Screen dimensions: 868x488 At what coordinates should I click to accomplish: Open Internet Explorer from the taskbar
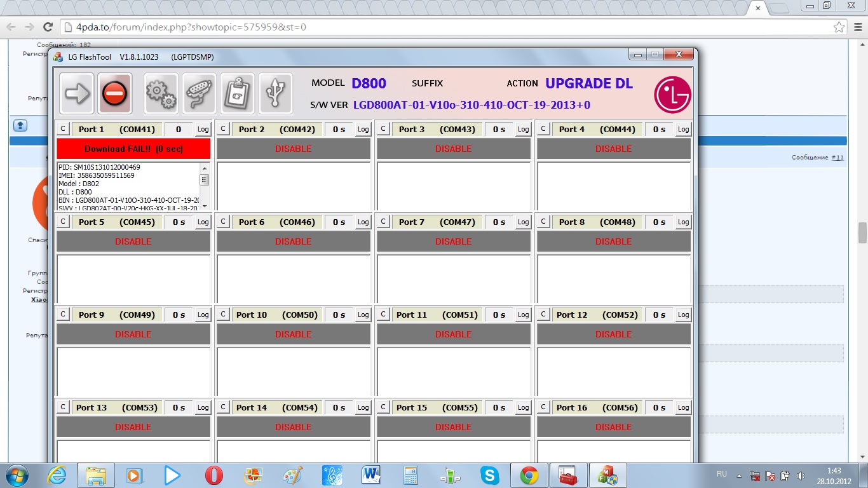point(57,475)
